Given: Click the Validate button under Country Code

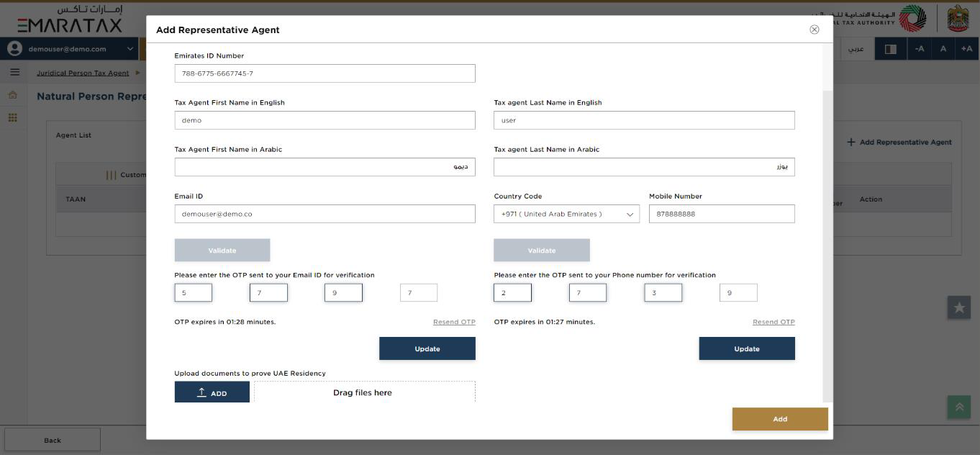Looking at the screenshot, I should 542,251.
